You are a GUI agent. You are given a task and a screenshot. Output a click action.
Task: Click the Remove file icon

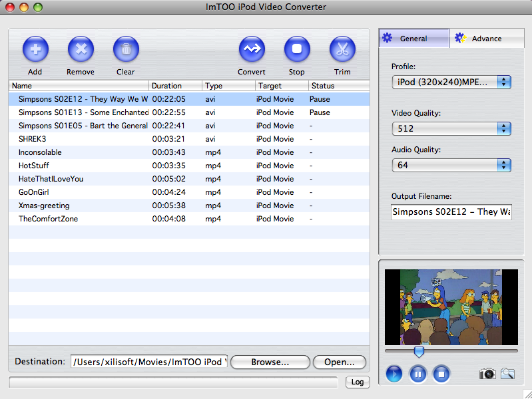(81, 49)
